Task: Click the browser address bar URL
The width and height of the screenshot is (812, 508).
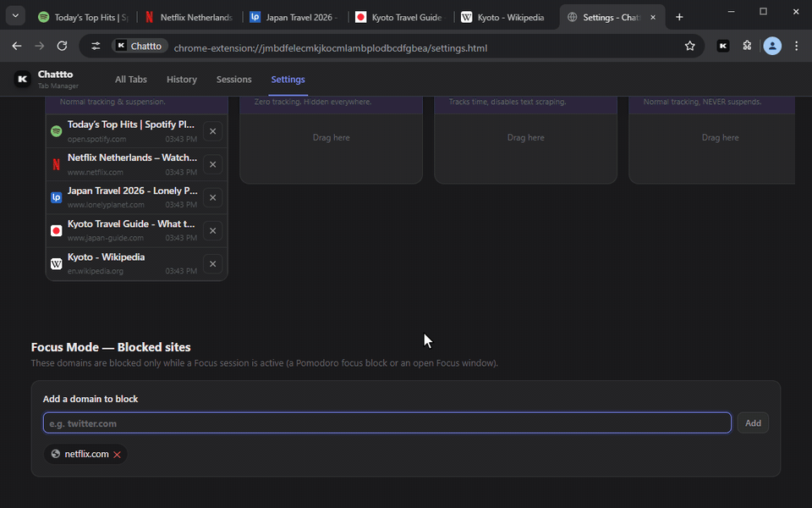Action: [331, 48]
